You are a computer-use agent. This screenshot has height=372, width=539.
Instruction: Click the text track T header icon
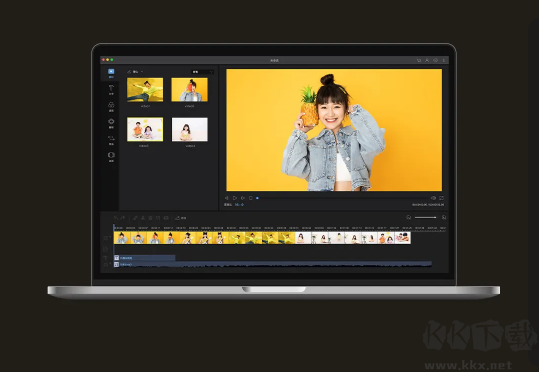pyautogui.click(x=106, y=258)
